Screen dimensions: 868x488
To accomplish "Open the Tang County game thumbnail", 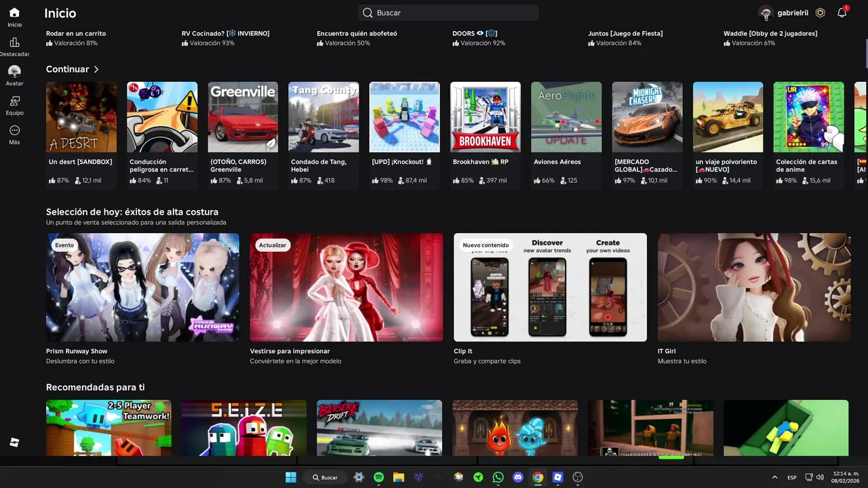I will tap(323, 117).
